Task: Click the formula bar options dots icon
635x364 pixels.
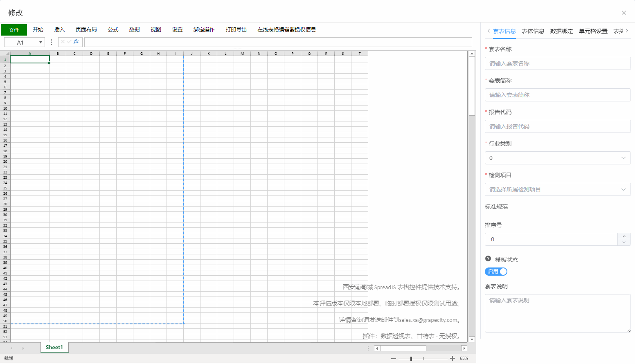Action: [52, 42]
